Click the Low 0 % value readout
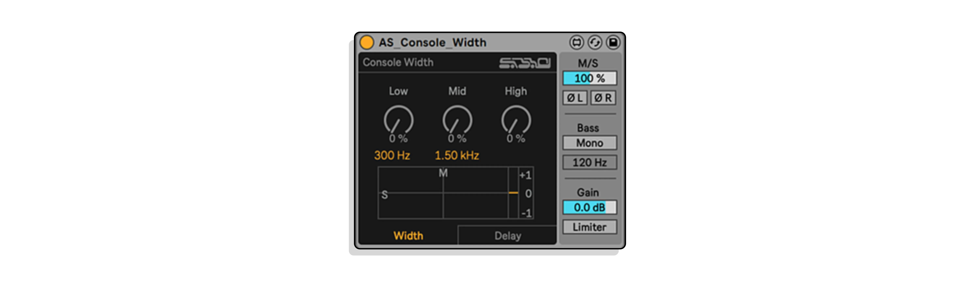Image resolution: width=980 pixels, height=281 pixels. pos(398,139)
